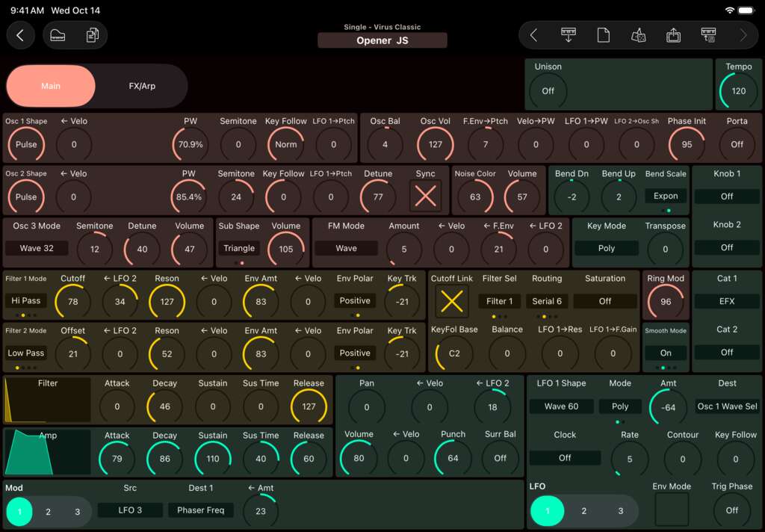
Task: Toggle the Porta Off control
Action: coord(737,144)
